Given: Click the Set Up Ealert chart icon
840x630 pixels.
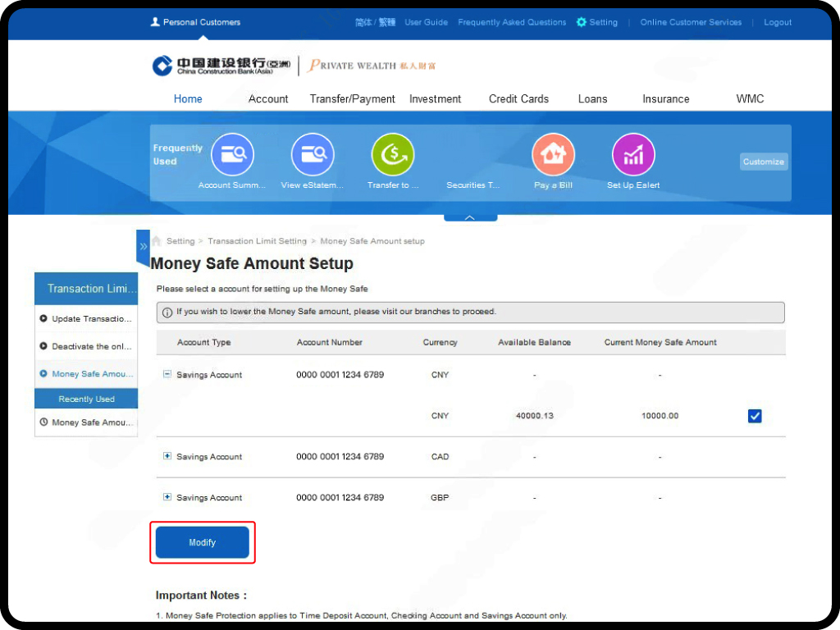Looking at the screenshot, I should click(633, 154).
